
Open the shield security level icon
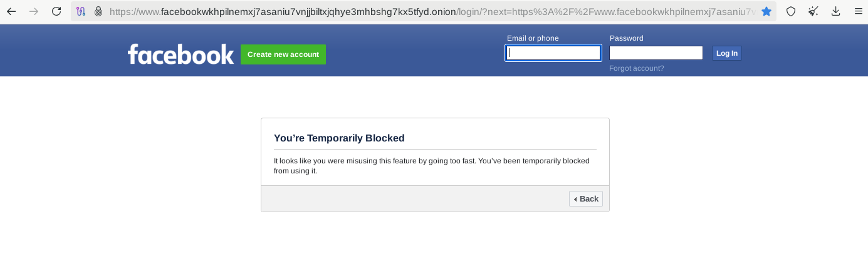coord(791,11)
